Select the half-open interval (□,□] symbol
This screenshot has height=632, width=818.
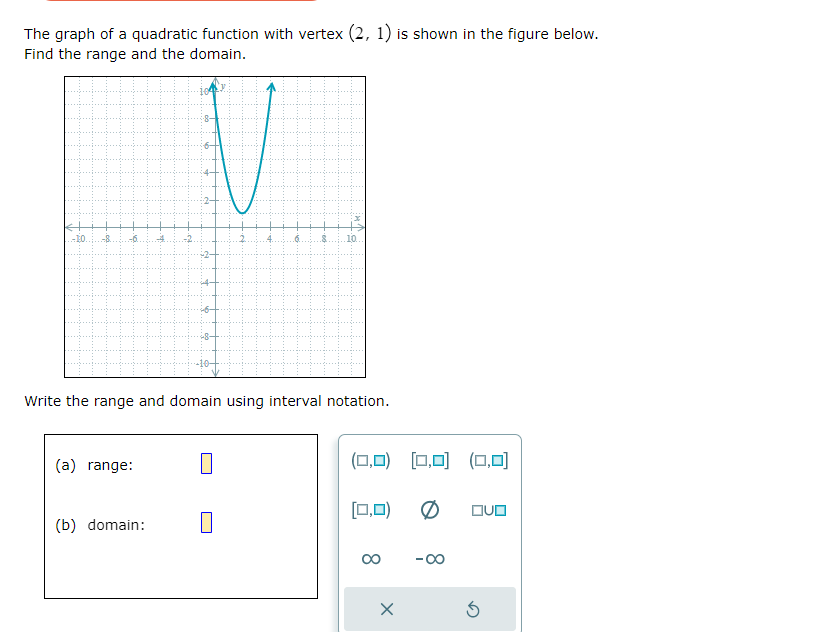[487, 460]
